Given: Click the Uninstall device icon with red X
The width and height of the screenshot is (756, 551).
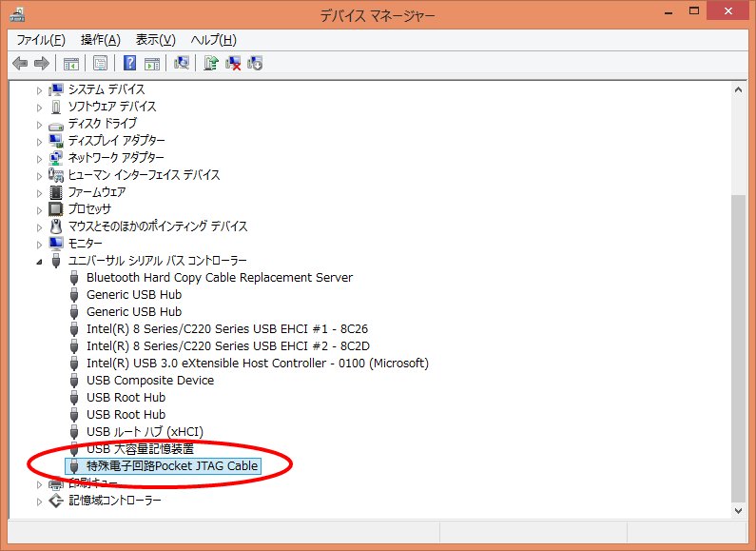Looking at the screenshot, I should [233, 63].
